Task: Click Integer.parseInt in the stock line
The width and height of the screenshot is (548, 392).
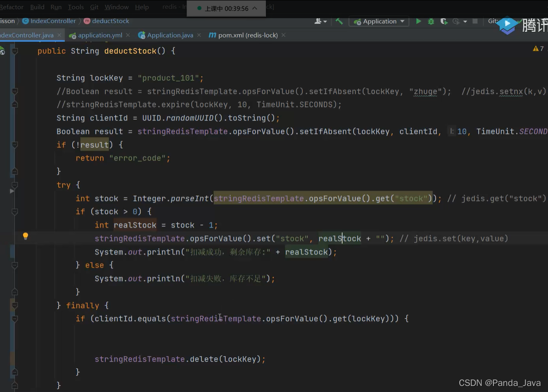Action: 171,199
